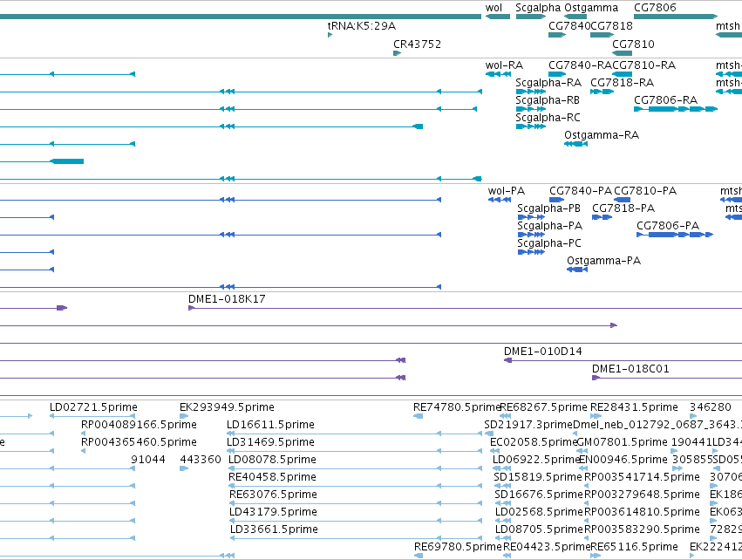Select the tRNA:K5:29A feature label
Viewport: 742px width, 560px height.
coord(362,26)
